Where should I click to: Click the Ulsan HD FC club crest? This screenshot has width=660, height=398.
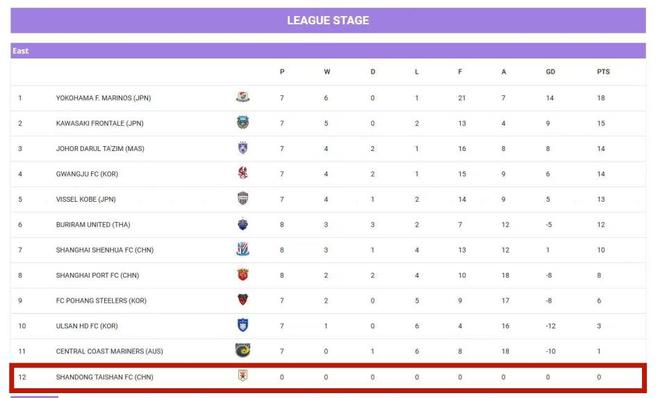coord(242,325)
